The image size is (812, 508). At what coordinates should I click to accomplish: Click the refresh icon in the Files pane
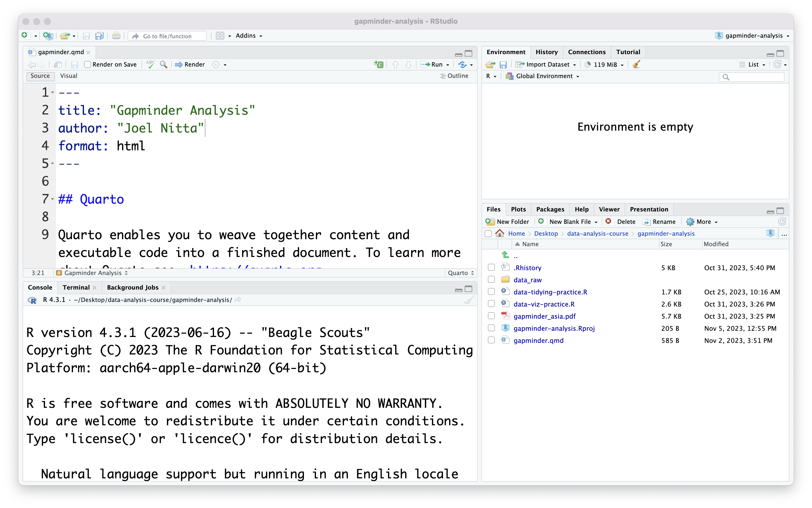click(x=782, y=222)
